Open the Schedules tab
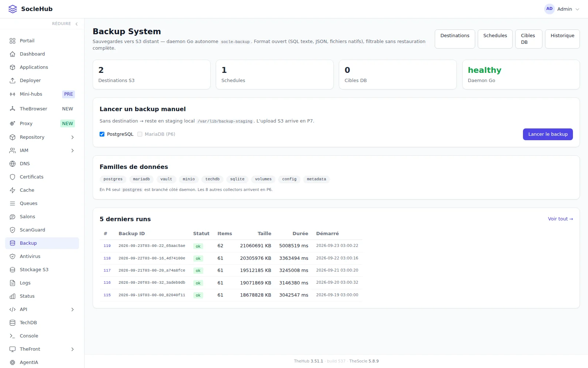 (x=495, y=39)
